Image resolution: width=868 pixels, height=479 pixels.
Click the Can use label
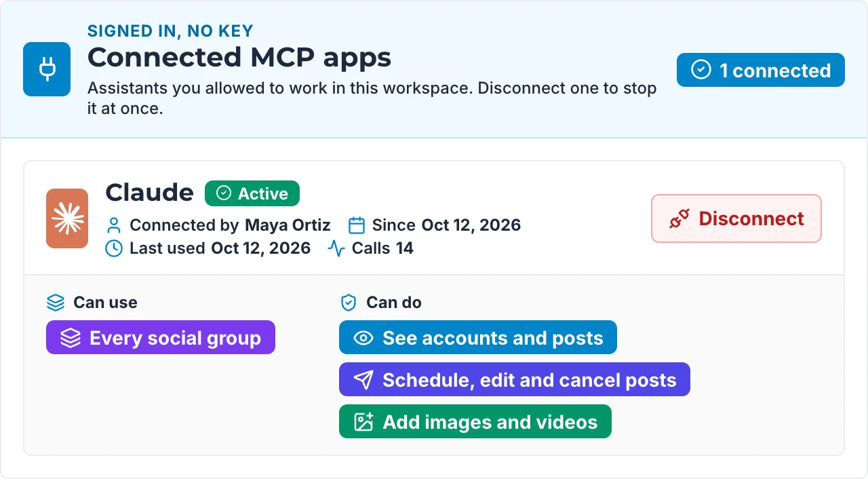(x=105, y=303)
